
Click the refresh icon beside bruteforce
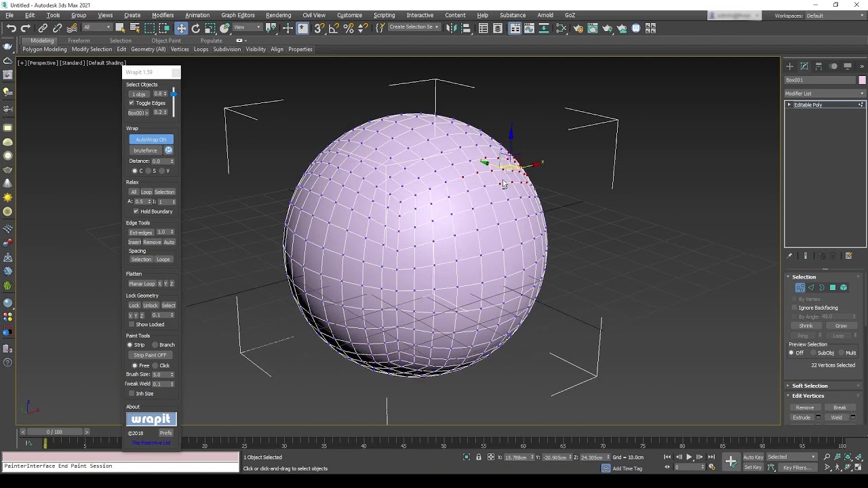[168, 150]
